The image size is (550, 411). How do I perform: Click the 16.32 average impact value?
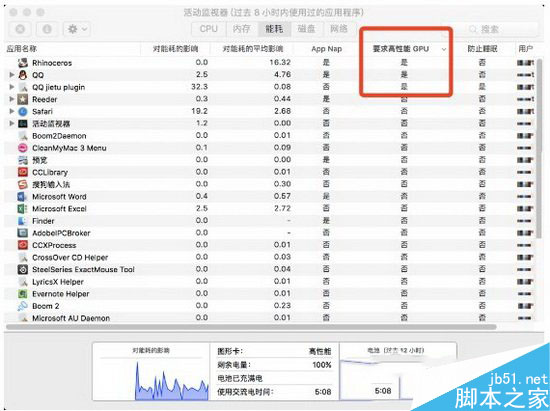click(280, 62)
